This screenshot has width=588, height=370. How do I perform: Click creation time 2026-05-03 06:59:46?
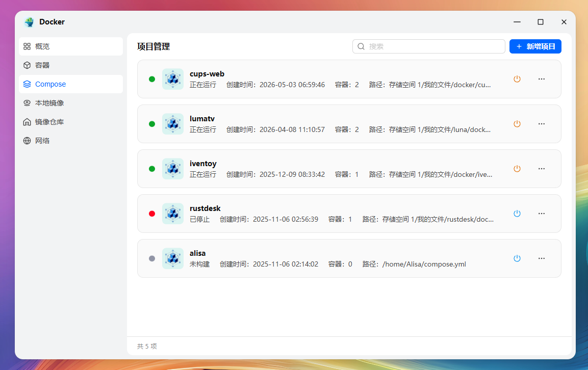(292, 85)
